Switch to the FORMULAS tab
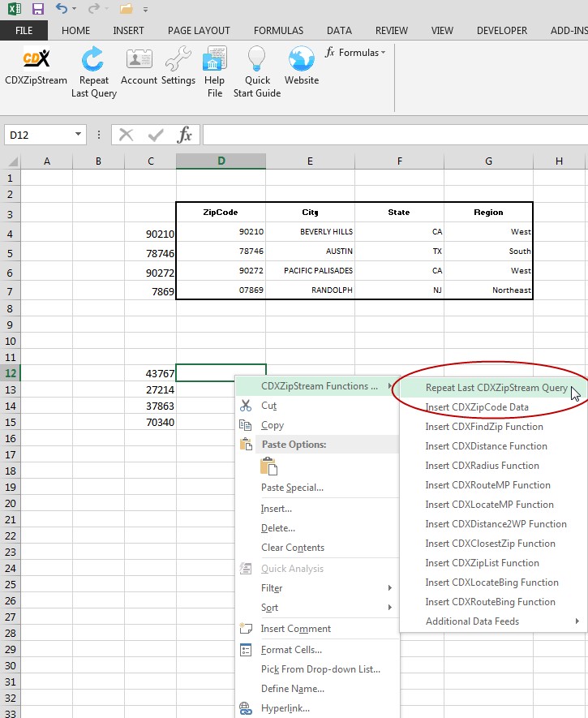Viewport: 588px width, 718px height. [278, 31]
